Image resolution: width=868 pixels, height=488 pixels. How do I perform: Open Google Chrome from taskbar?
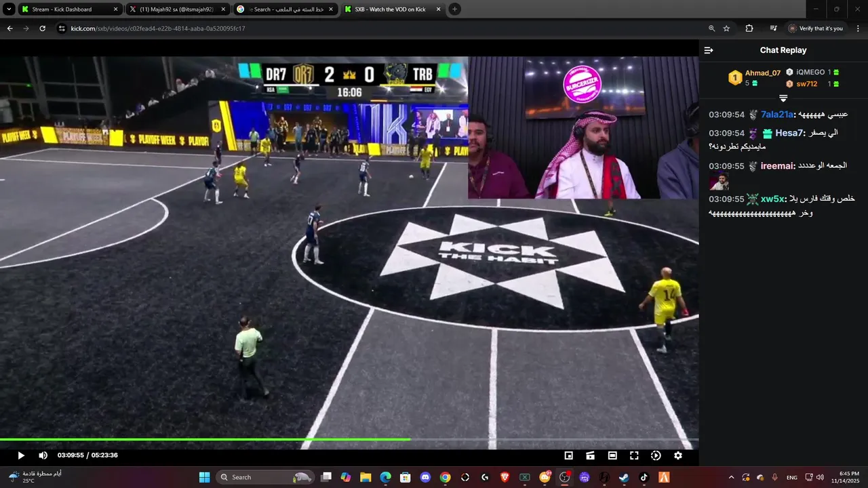(x=445, y=477)
